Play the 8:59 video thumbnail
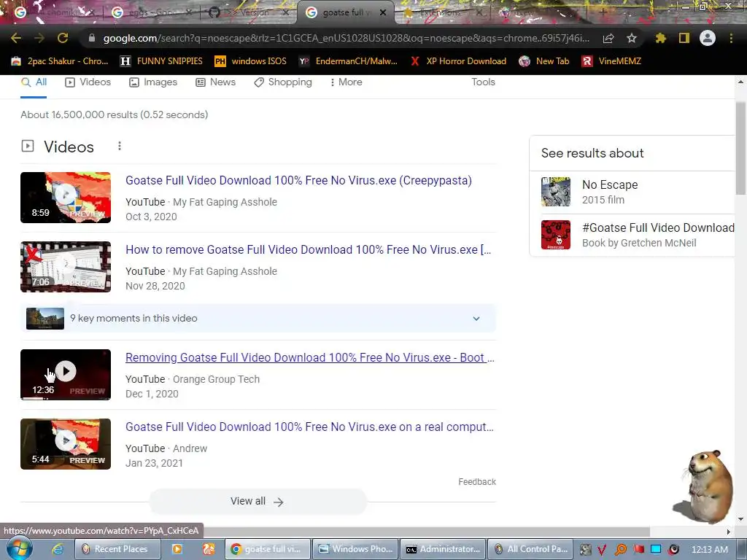This screenshot has height=560, width=747. point(66,198)
